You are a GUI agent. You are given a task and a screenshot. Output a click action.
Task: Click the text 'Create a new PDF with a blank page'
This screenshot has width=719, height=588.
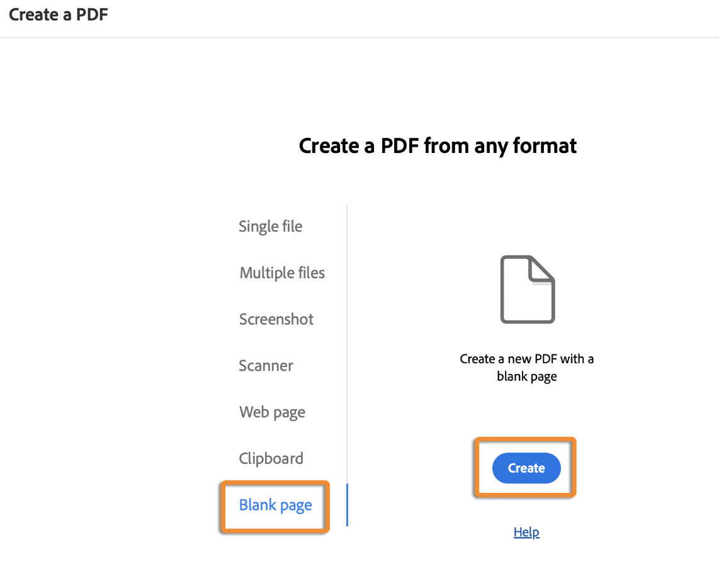pyautogui.click(x=526, y=367)
